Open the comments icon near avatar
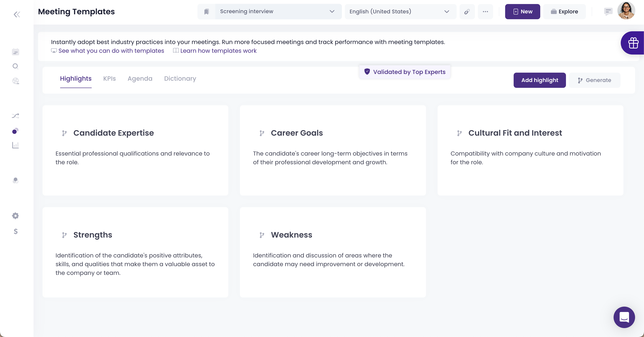The height and width of the screenshot is (337, 644). pos(608,11)
